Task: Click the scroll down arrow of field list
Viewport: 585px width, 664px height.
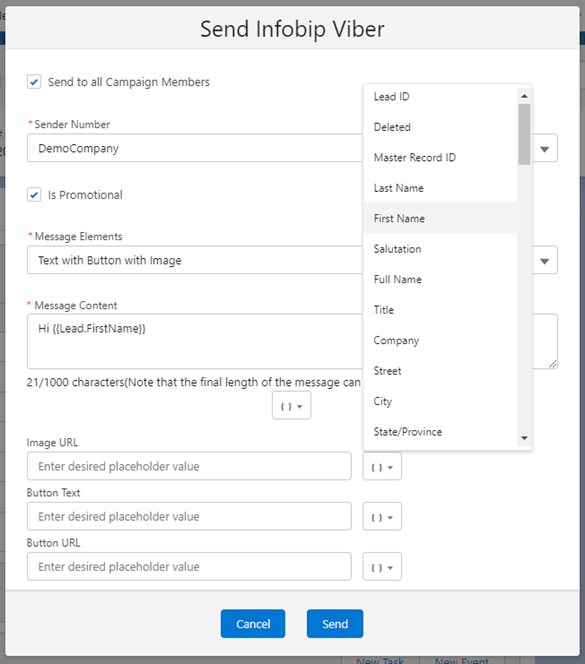Action: 524,438
